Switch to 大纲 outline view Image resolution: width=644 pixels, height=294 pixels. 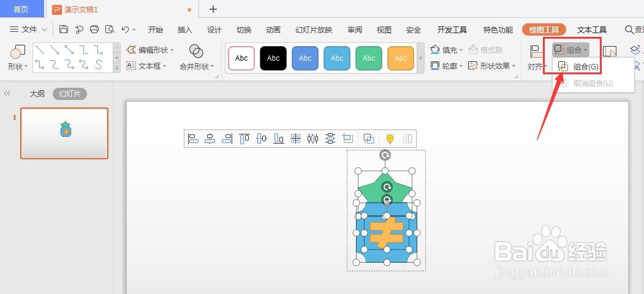coord(37,94)
